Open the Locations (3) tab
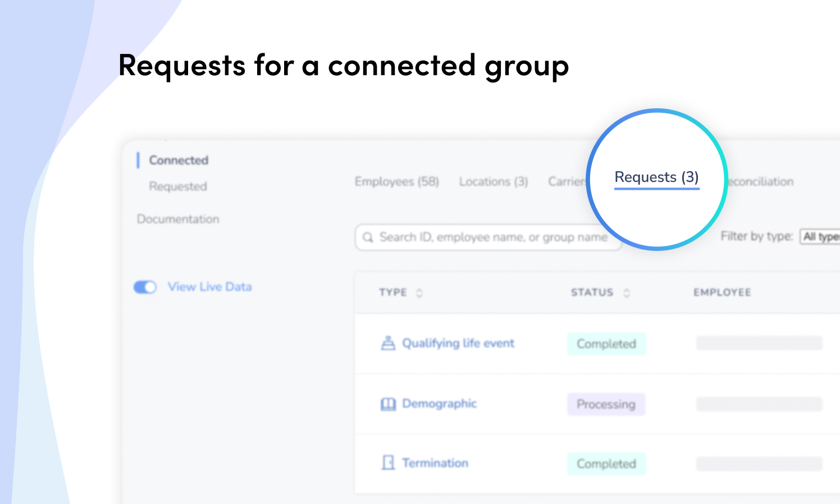 tap(494, 182)
